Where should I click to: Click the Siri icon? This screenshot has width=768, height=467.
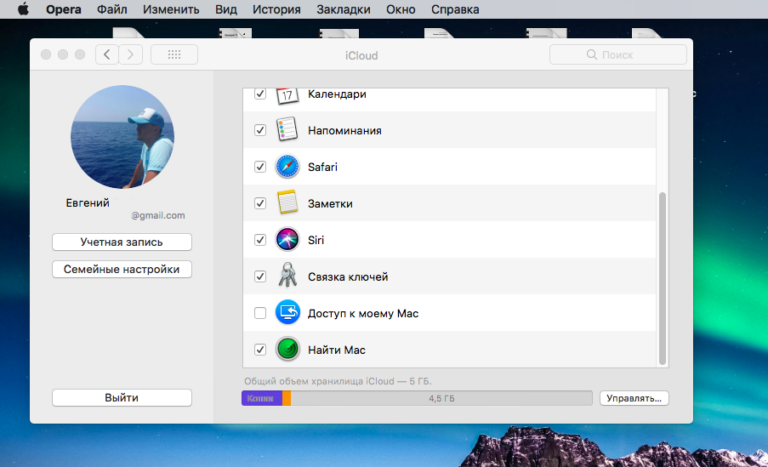coord(287,240)
